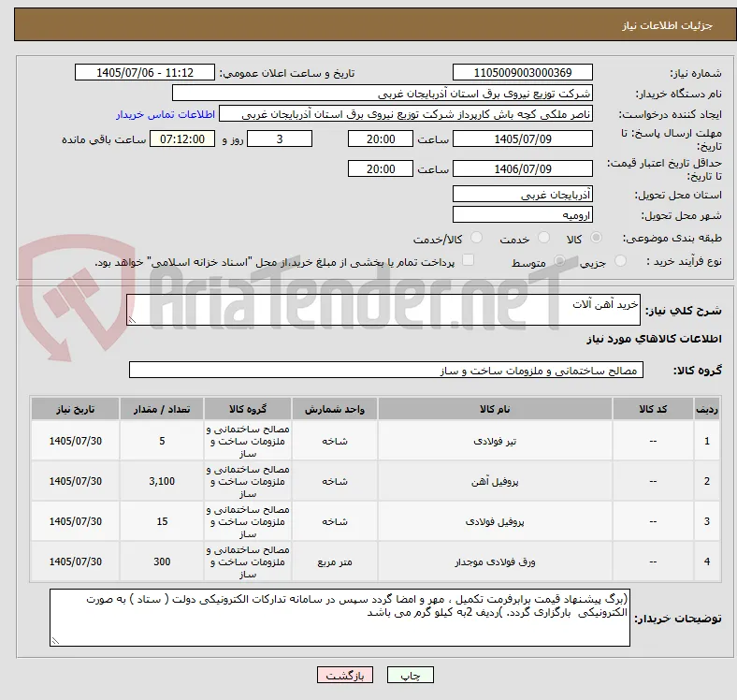The width and height of the screenshot is (737, 700).
Task: Click the buyer organization name field
Action: (383, 94)
